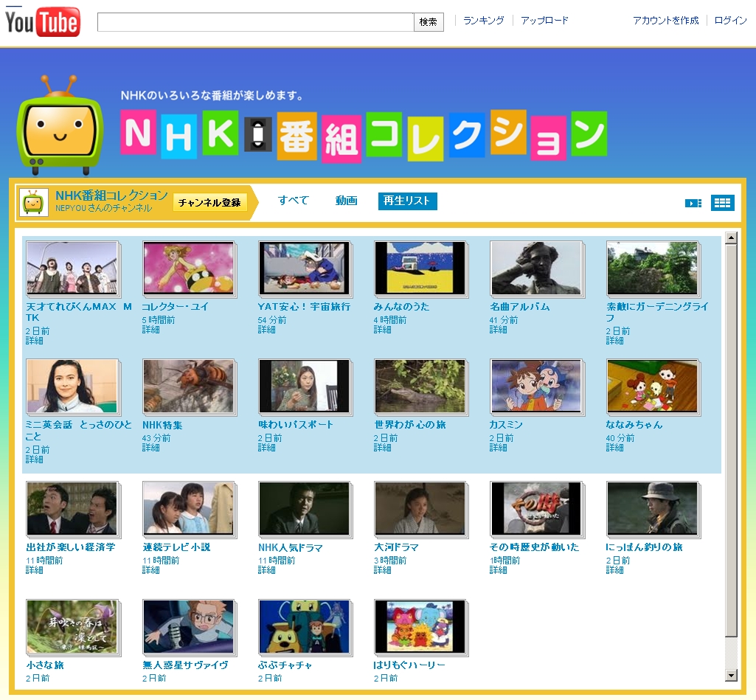Switch to the 動画 tab
The height and width of the screenshot is (700, 756).
point(346,201)
